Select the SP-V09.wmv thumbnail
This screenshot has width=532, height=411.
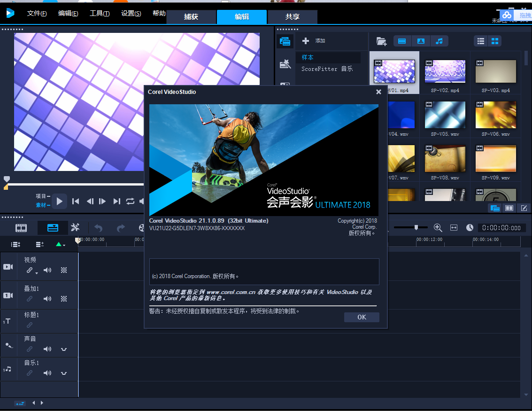[x=496, y=158]
